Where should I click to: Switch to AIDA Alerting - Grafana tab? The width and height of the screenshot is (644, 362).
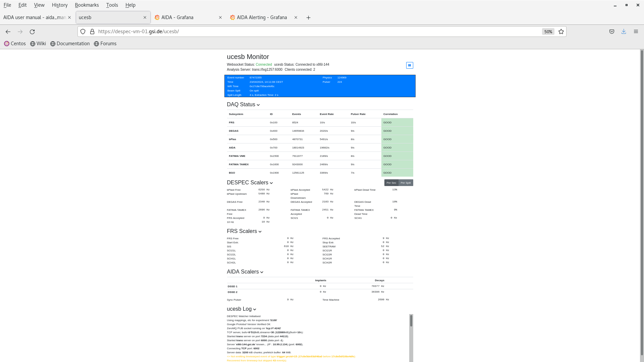tap(262, 17)
